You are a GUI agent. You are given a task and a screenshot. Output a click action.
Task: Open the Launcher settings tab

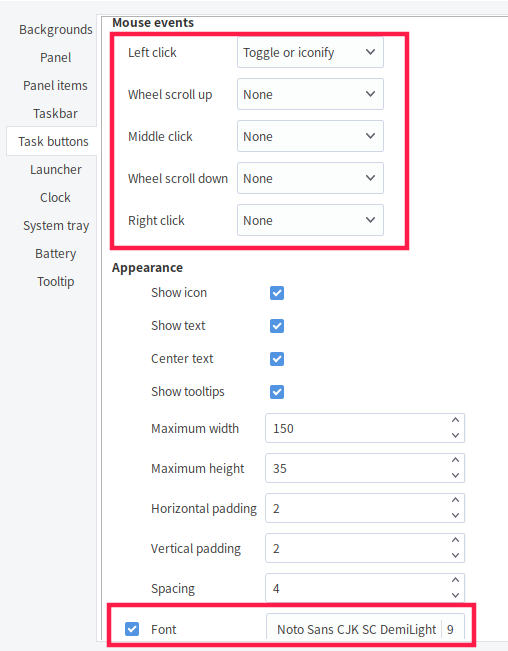click(55, 169)
